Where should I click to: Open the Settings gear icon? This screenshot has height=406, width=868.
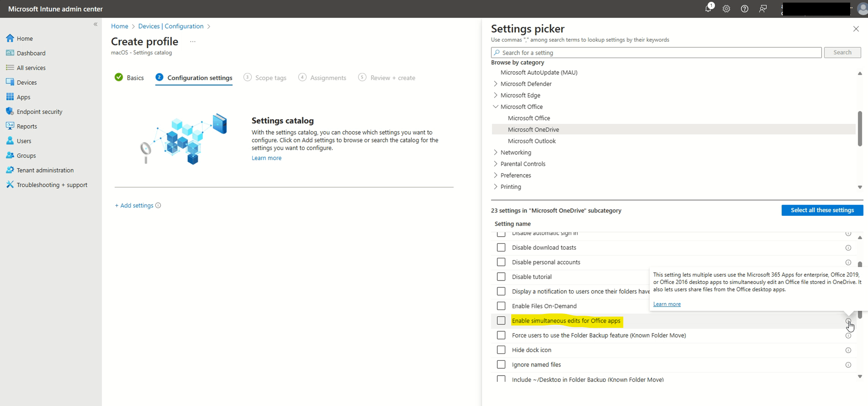coord(727,9)
